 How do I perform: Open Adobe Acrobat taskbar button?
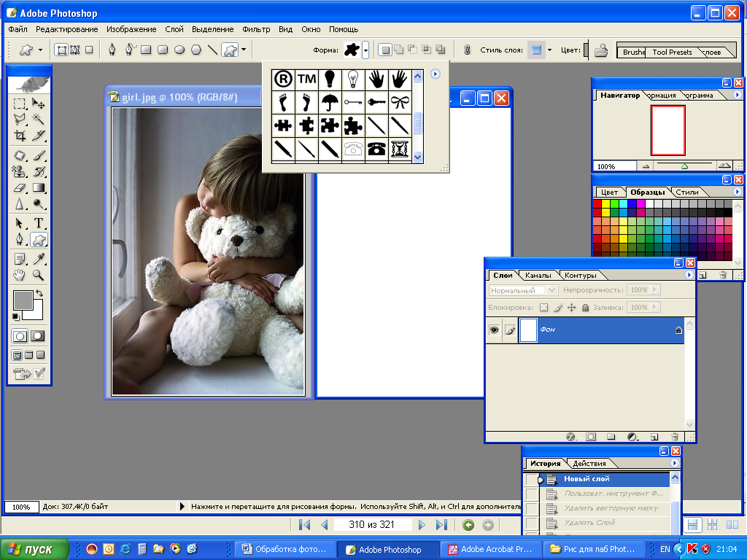tap(491, 549)
